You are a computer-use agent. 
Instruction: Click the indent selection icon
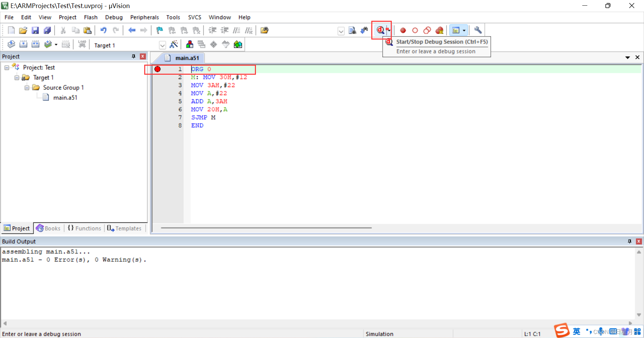(212, 30)
